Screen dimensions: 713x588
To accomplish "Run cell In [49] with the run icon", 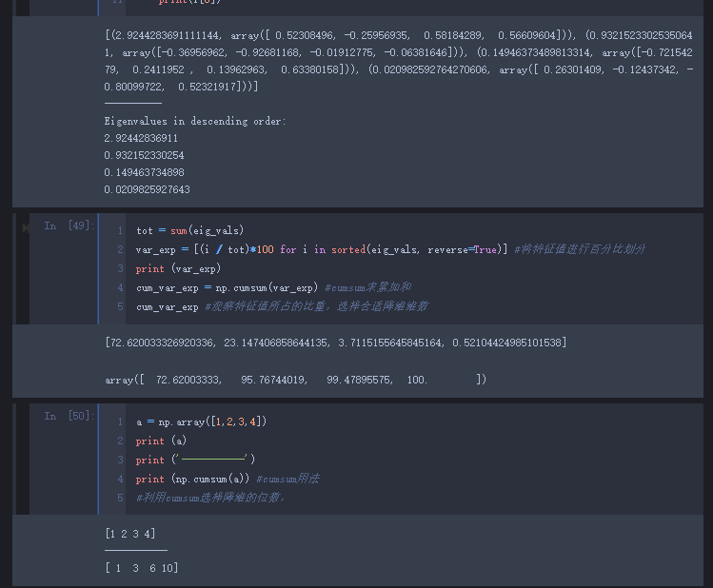I will pos(26,227).
